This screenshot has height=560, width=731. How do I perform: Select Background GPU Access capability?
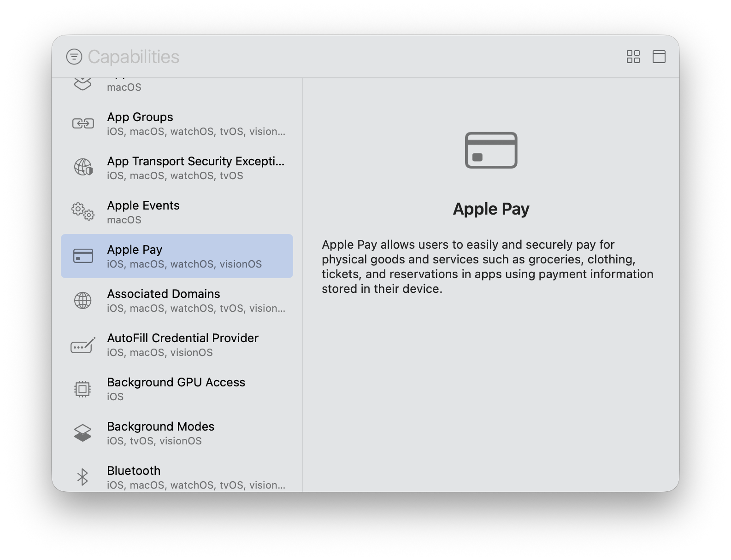[177, 389]
